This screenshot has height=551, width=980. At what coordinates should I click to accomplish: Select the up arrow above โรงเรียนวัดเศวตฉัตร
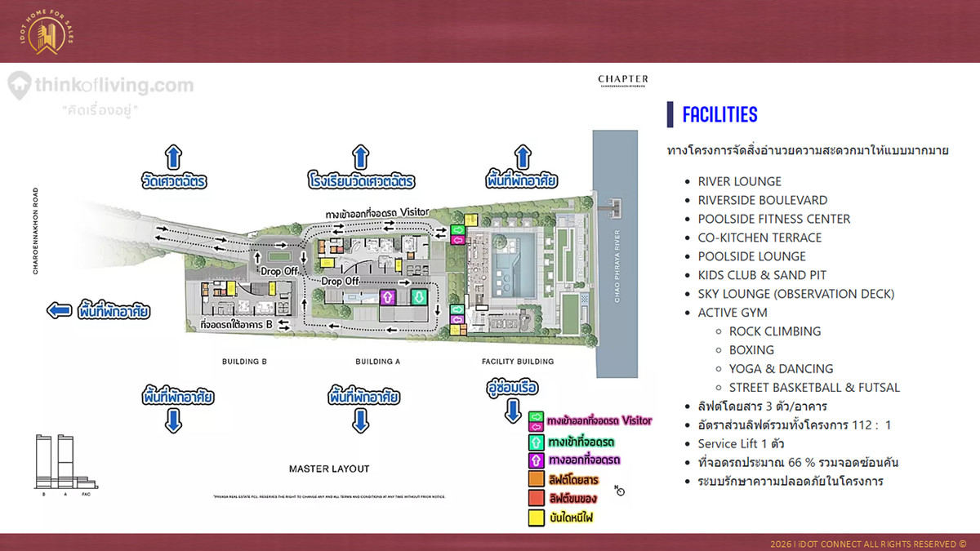(359, 156)
